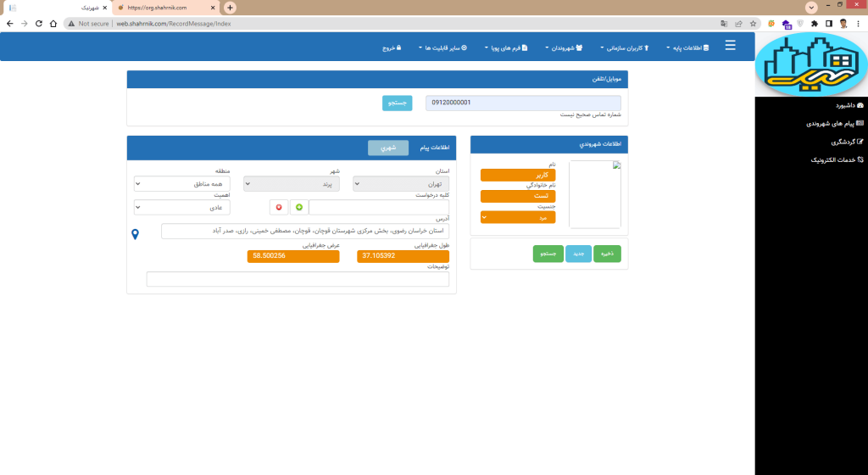Expand the اطلاعات پایه menu

point(687,48)
